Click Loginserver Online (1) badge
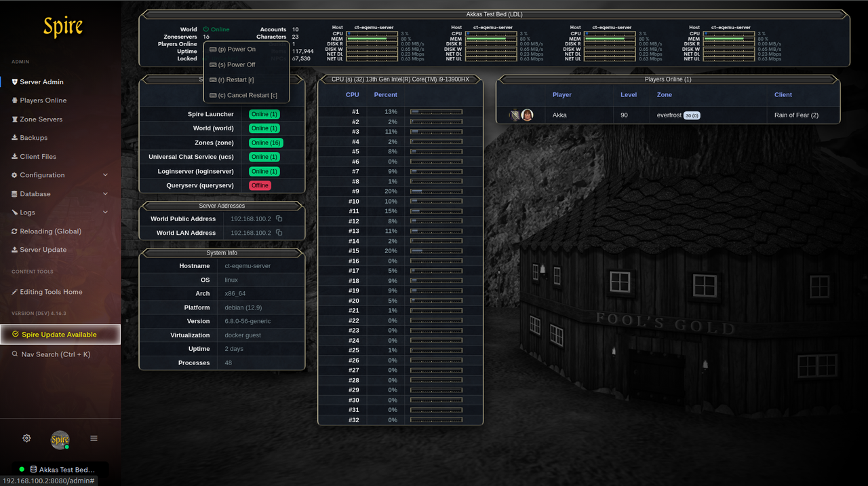 pos(264,171)
